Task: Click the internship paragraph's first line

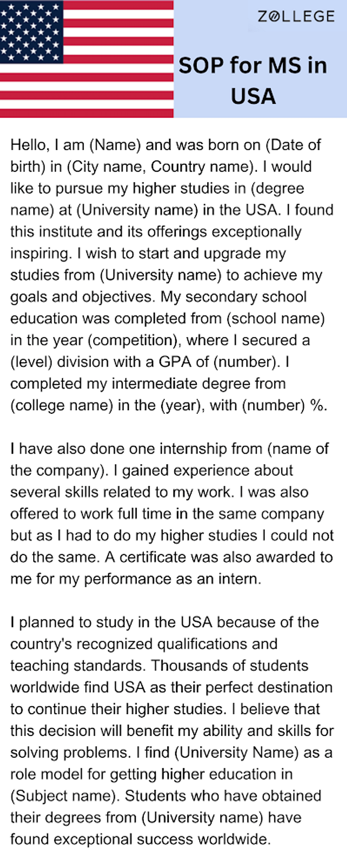Action: pos(170,449)
